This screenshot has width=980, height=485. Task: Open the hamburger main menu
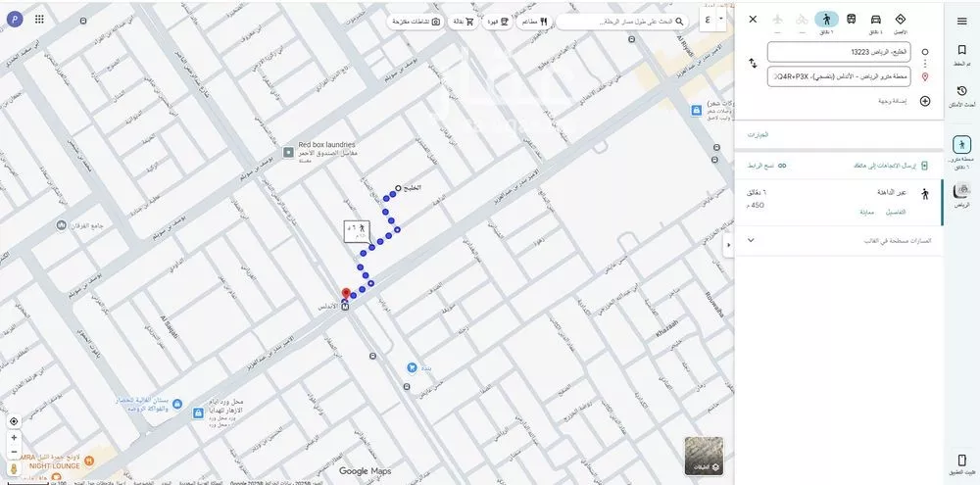tap(961, 21)
